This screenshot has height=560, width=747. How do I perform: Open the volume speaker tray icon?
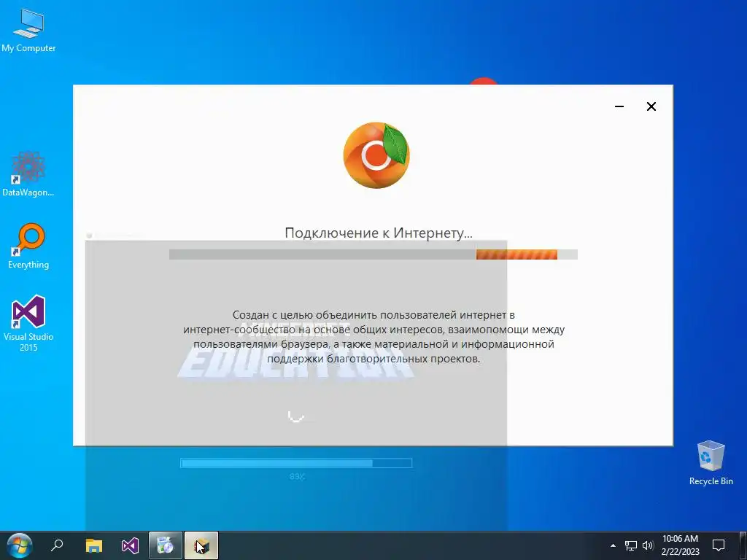tap(648, 545)
